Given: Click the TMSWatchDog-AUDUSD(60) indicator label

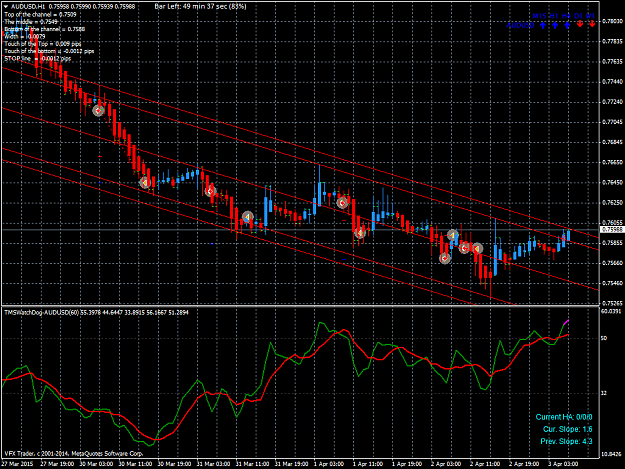Looking at the screenshot, I should [x=41, y=312].
